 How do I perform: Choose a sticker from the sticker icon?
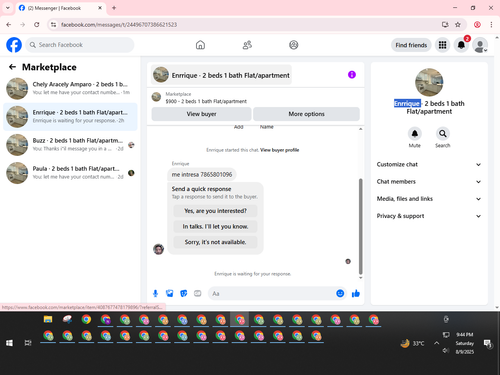[184, 293]
